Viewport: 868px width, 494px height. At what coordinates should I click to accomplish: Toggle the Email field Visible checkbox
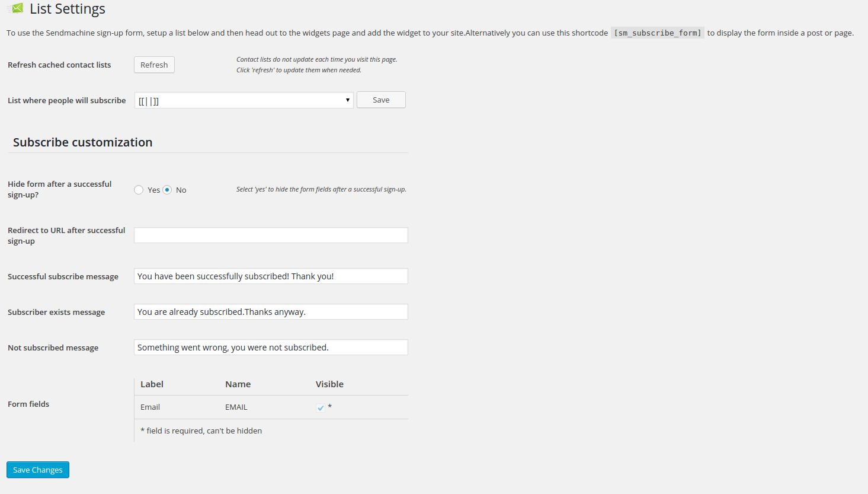[x=321, y=407]
